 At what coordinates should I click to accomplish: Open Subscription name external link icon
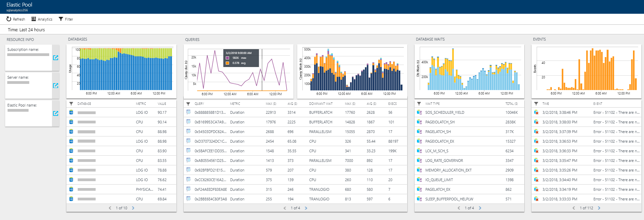[x=55, y=58]
